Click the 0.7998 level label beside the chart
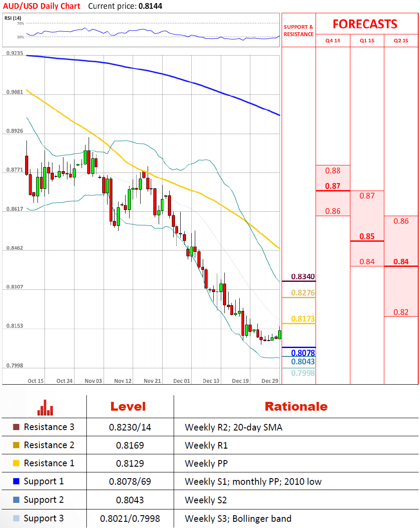The image size is (420, 528). (x=303, y=373)
